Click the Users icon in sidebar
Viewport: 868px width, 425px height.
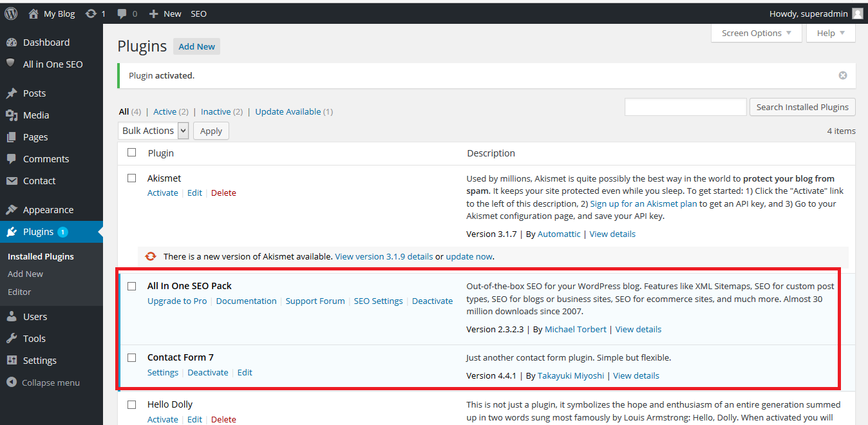pyautogui.click(x=12, y=317)
